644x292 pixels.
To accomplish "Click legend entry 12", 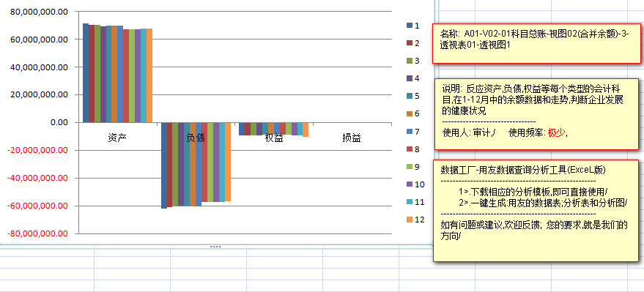I will click(415, 220).
